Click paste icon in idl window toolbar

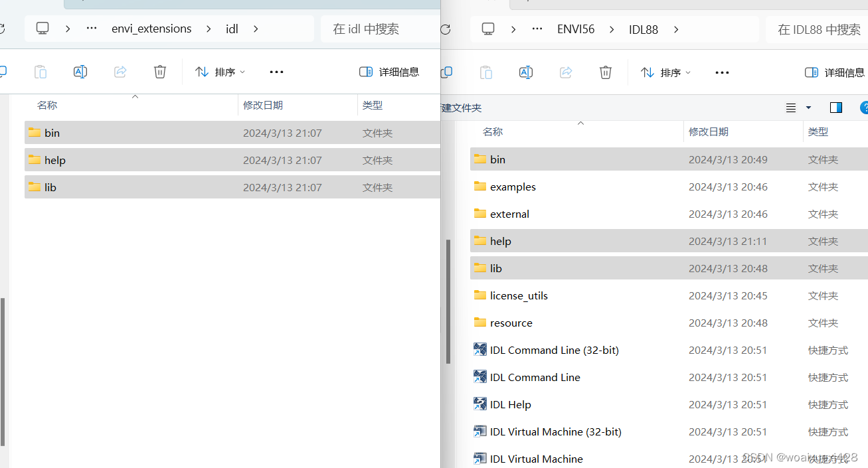41,72
